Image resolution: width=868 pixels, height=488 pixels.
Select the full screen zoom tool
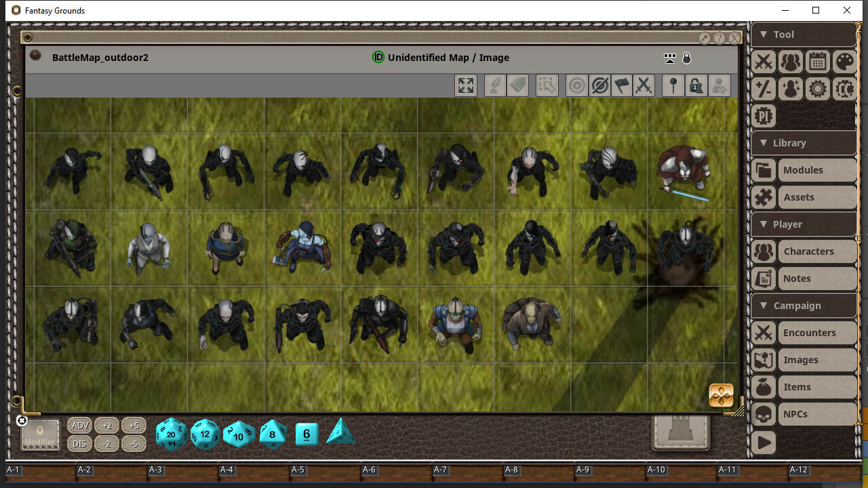point(466,85)
